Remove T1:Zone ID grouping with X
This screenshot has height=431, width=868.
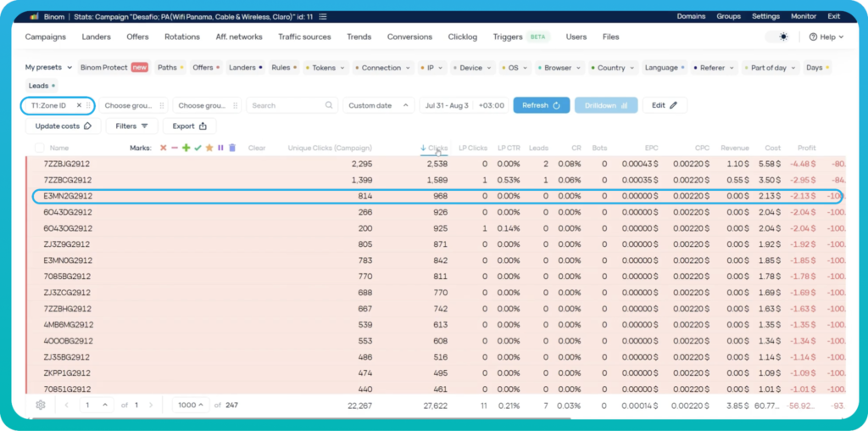(x=79, y=105)
